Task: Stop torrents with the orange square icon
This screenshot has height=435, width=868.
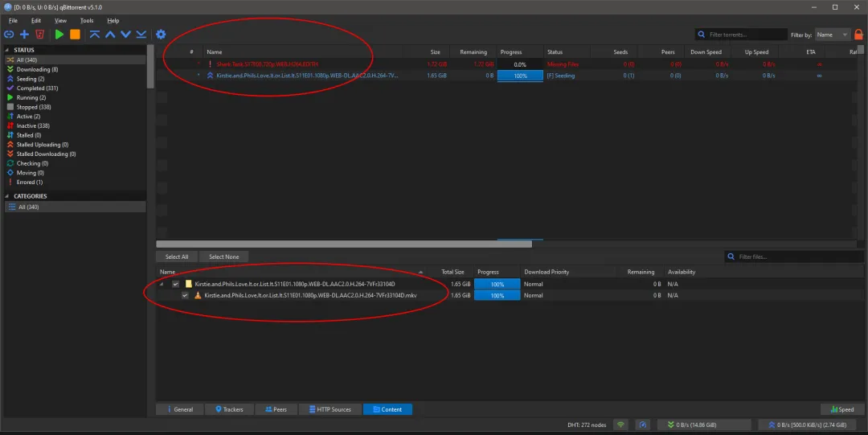Action: tap(75, 35)
